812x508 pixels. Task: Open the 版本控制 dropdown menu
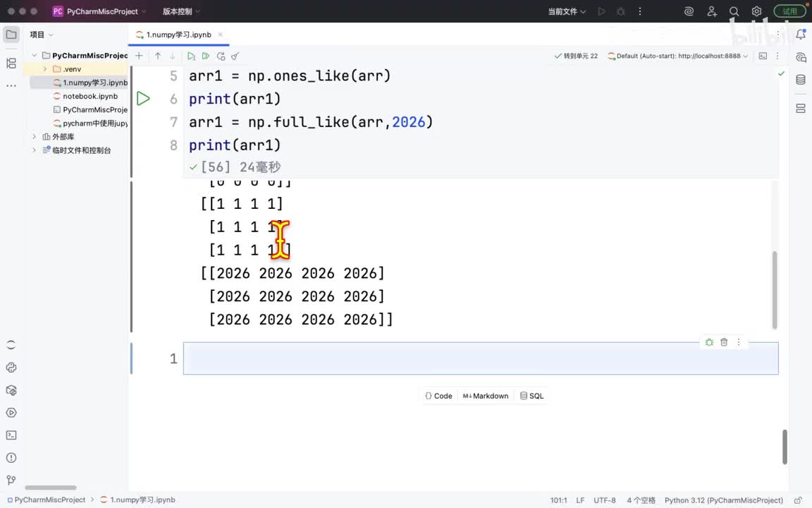[x=181, y=11]
